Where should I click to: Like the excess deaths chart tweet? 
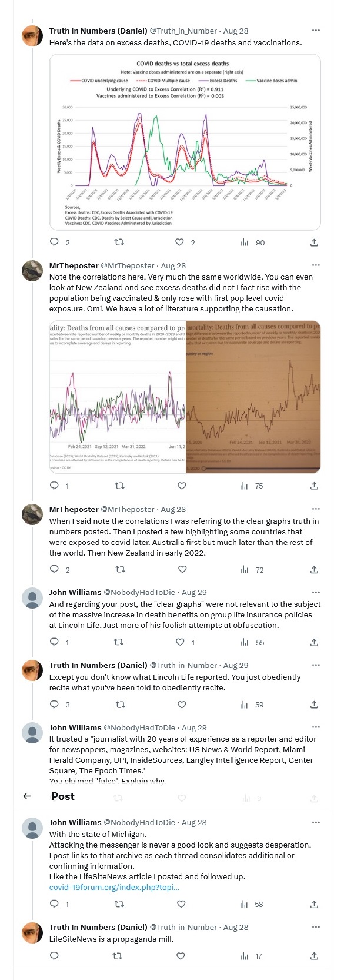[x=180, y=242]
